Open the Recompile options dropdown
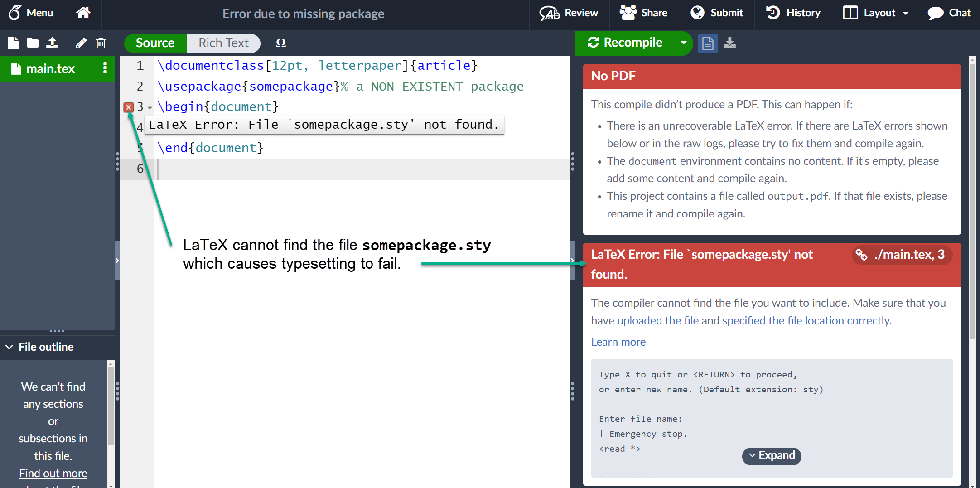Viewport: 980px width, 488px height. tap(683, 43)
